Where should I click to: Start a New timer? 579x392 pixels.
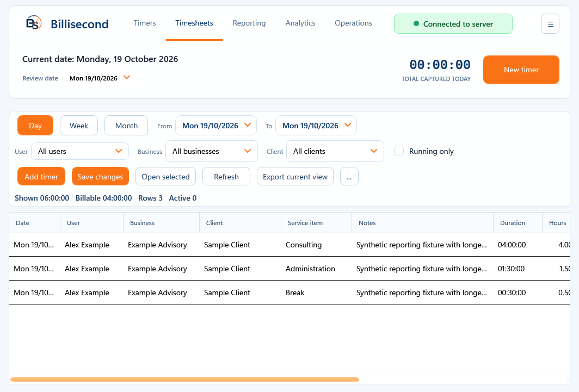[521, 70]
